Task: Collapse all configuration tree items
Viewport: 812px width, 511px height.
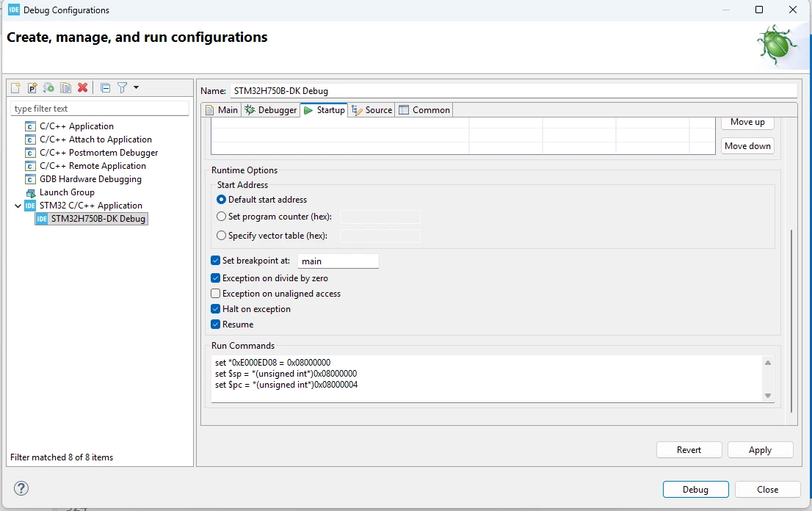Action: [x=105, y=88]
